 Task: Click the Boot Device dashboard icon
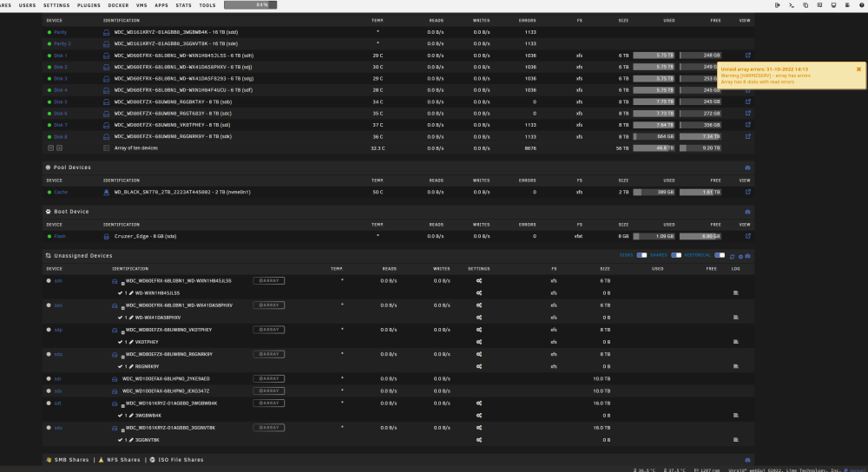click(747, 212)
